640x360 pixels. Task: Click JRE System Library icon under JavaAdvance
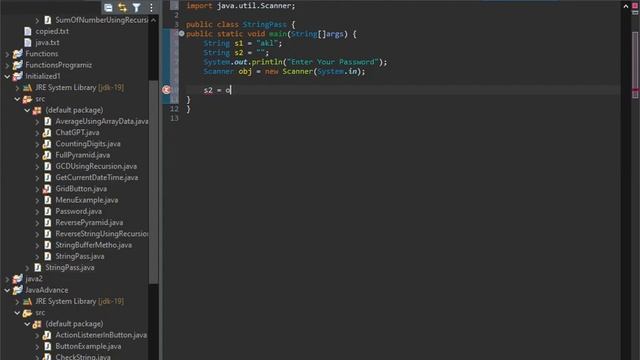coord(27,301)
